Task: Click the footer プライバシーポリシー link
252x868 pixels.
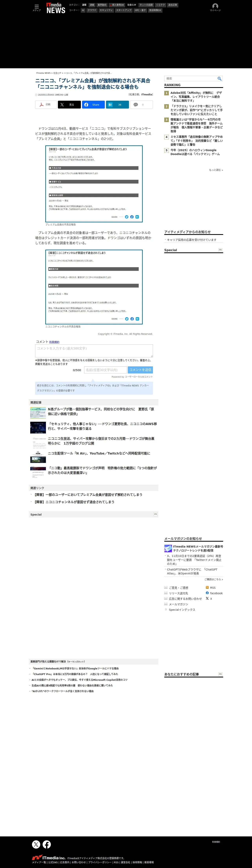Action: tap(100, 863)
